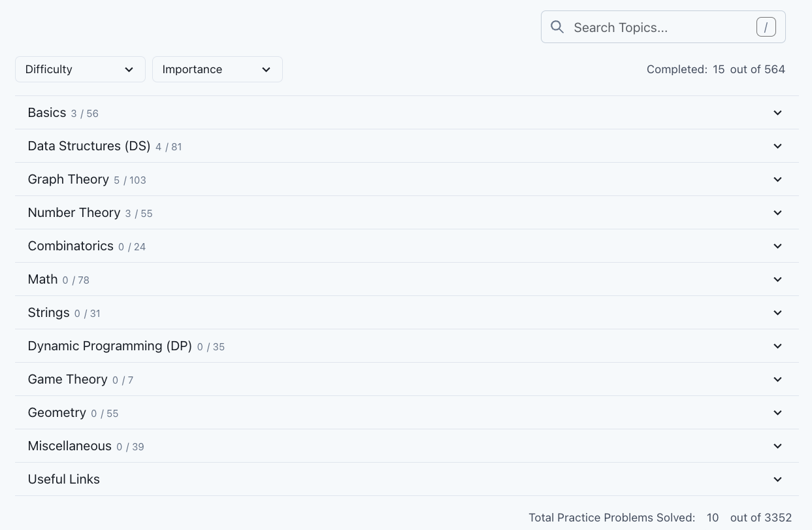The width and height of the screenshot is (812, 530).
Task: Click the magnifying glass search icon
Action: tap(557, 27)
